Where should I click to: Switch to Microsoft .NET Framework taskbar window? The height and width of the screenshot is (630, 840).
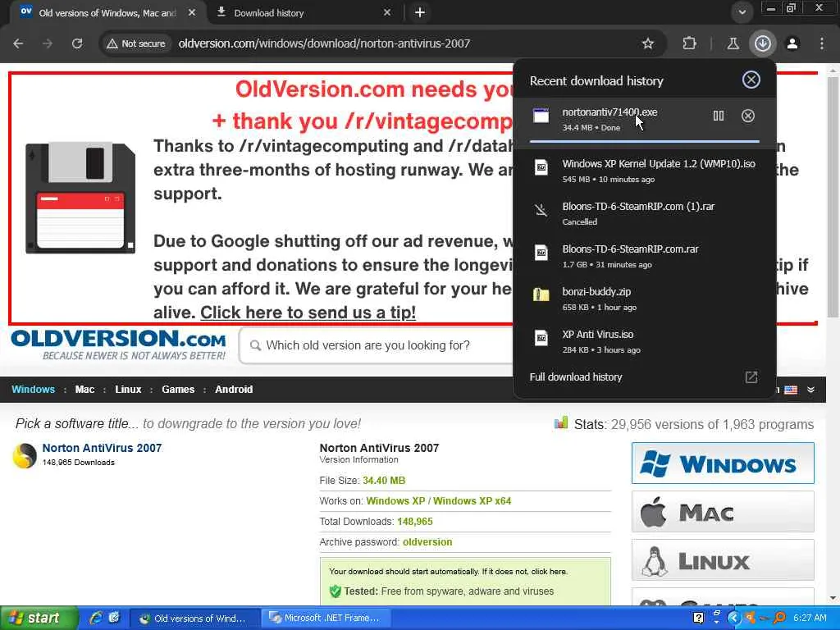click(326, 618)
